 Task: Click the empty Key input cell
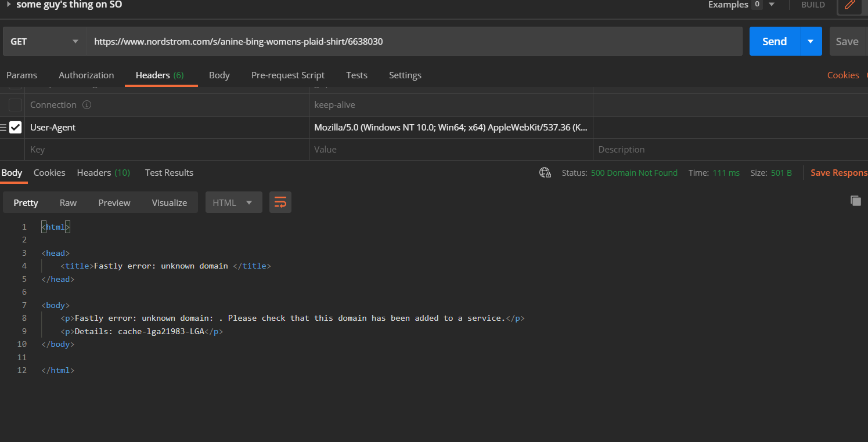click(167, 149)
